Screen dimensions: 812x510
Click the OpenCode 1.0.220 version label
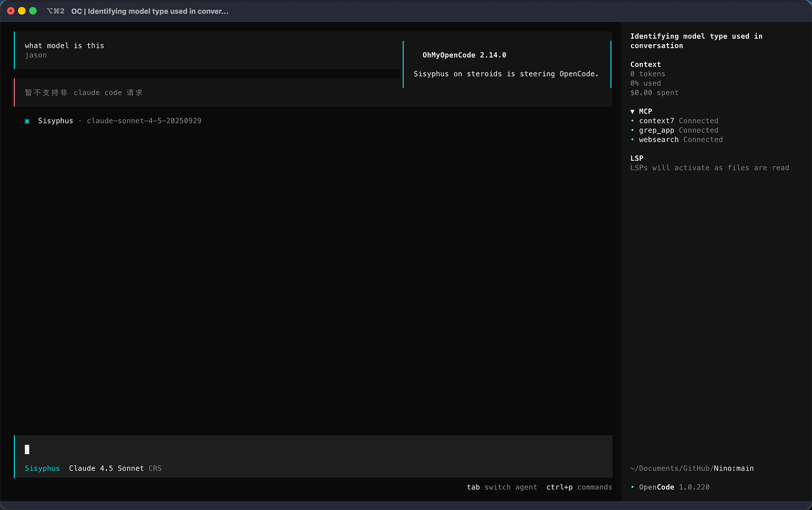(x=674, y=487)
